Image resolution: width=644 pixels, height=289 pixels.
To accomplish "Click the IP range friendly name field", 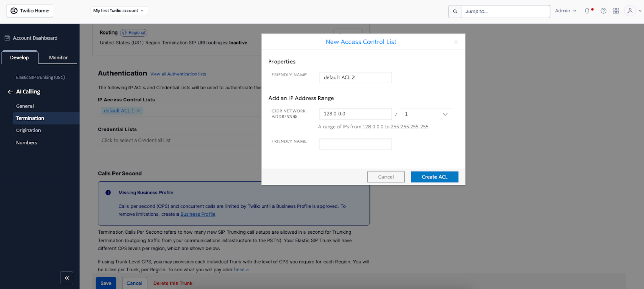I will (x=356, y=144).
